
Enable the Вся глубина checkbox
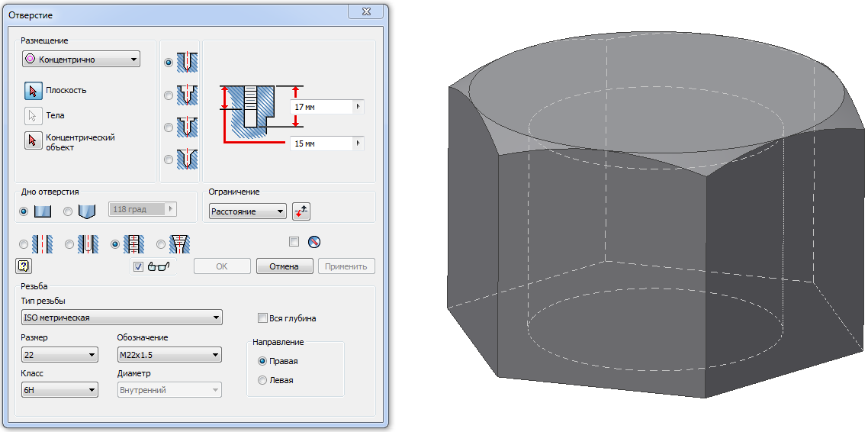263,318
